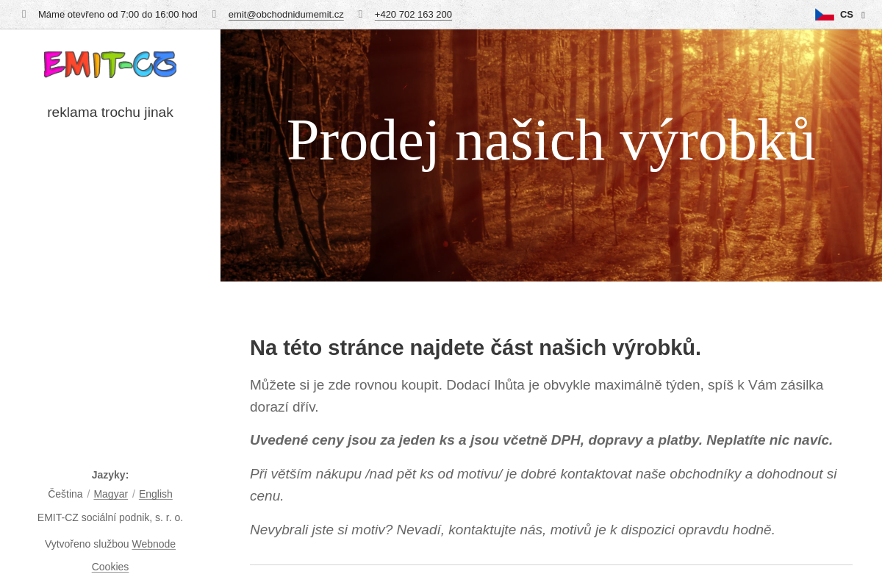Click the 'reklama trochu jinak' tagline
Viewport: 882px width, 588px height.
(110, 112)
